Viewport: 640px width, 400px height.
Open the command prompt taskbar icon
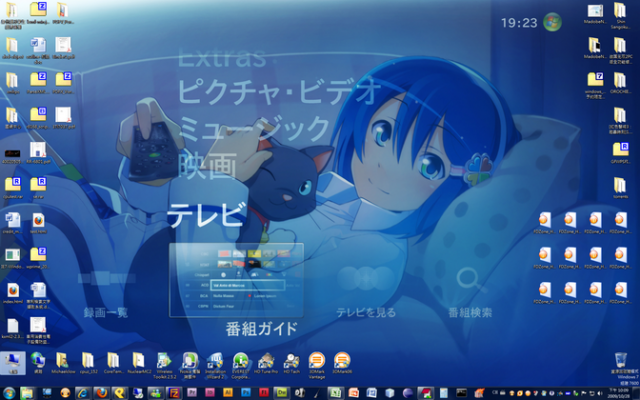[x=461, y=393]
